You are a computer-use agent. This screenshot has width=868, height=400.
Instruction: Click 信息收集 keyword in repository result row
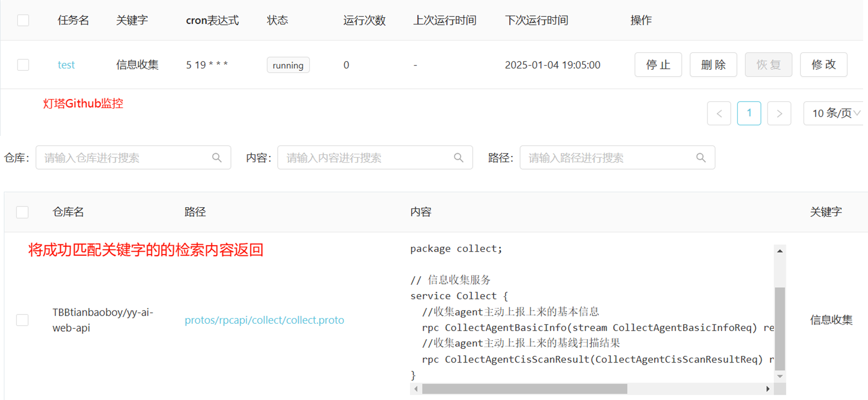coord(831,320)
